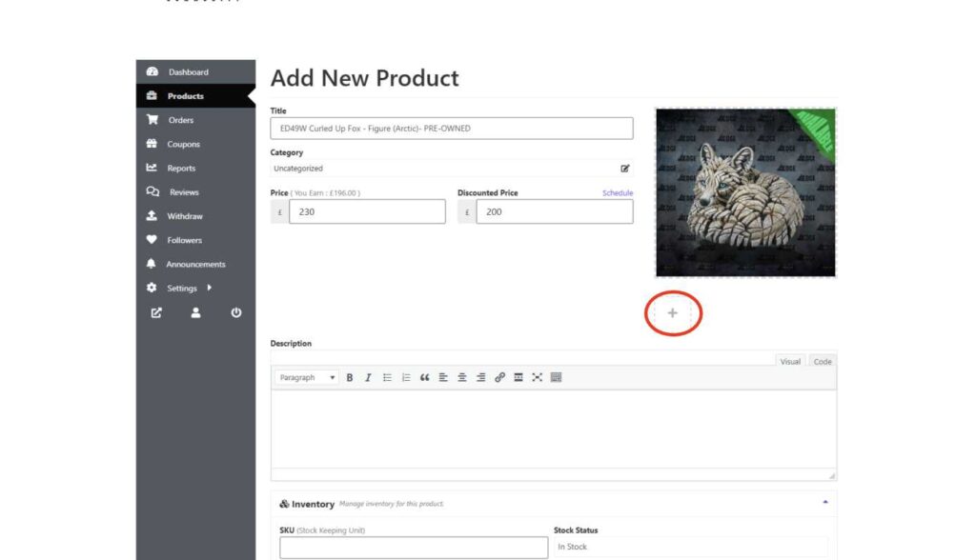976x560 pixels.
Task: Click the visit store external link icon
Action: [x=154, y=312]
